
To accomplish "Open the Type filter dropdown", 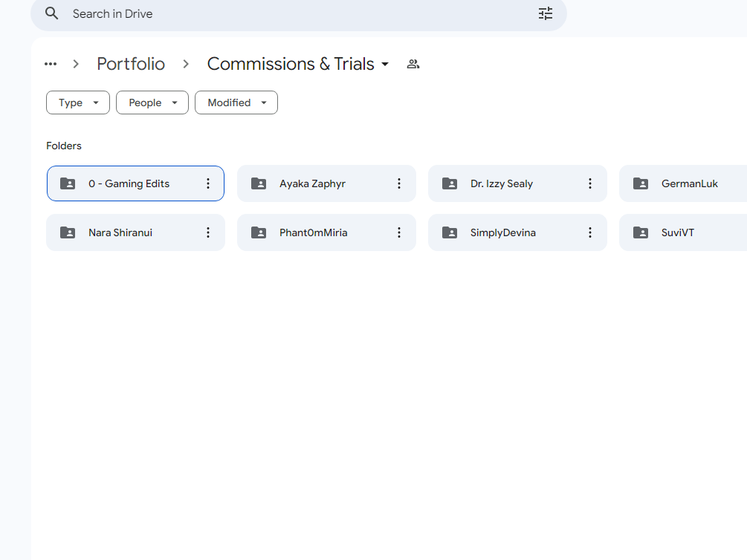I will 78,102.
